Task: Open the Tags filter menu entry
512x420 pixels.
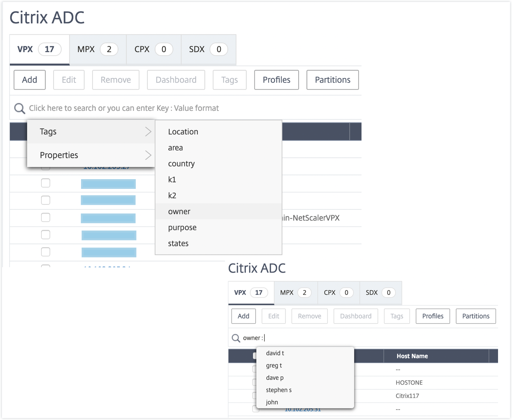Action: coord(91,131)
